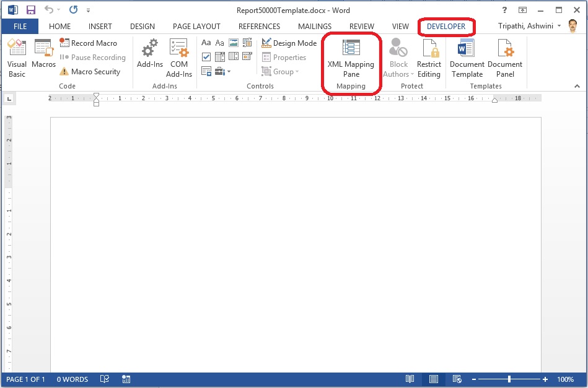Open the FILE menu
Screen dimensions: 588x388
point(19,26)
